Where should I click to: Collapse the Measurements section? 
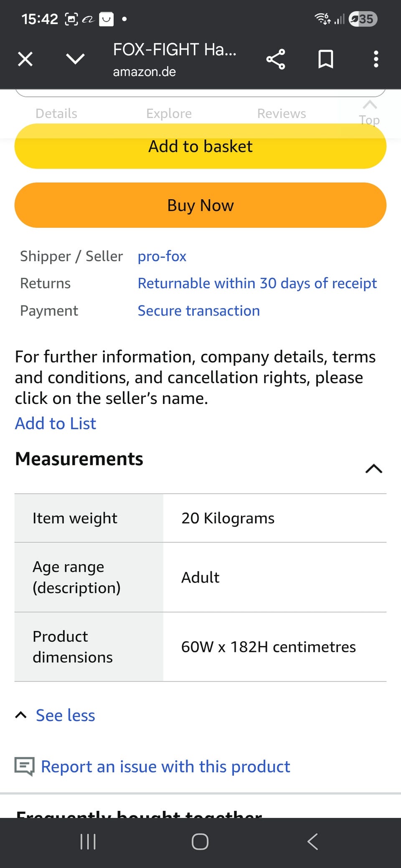pyautogui.click(x=373, y=469)
